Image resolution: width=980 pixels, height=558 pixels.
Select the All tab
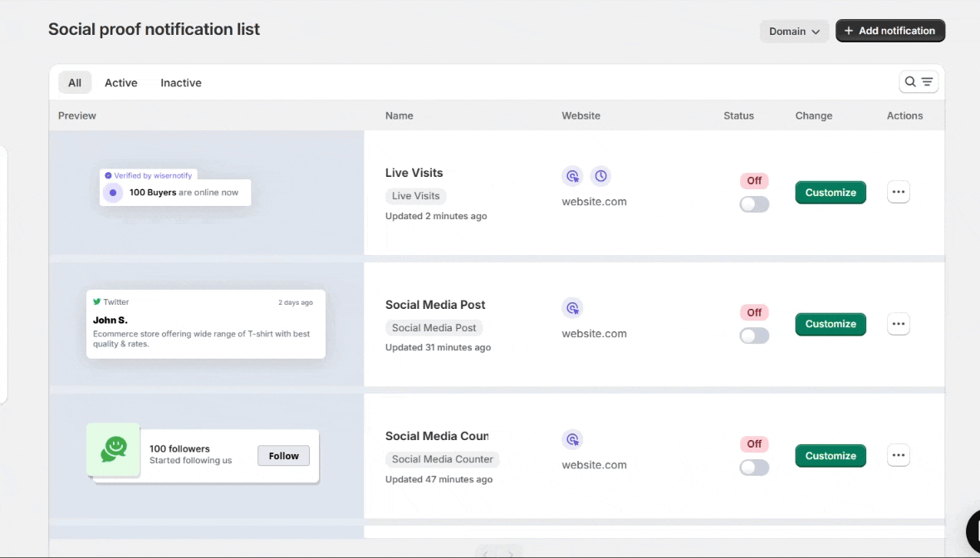tap(75, 82)
